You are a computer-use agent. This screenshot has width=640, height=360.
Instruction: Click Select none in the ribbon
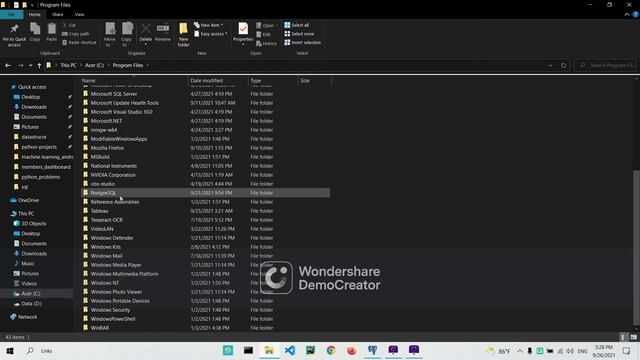[x=299, y=34]
